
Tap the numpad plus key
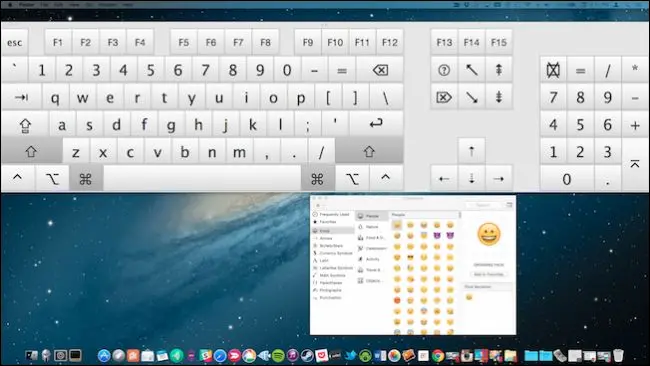click(x=635, y=125)
